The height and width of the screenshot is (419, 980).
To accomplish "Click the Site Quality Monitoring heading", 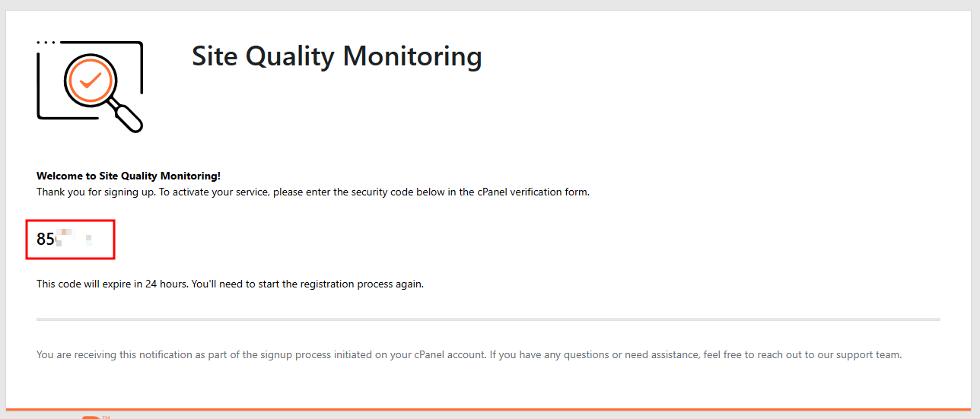I will (336, 56).
